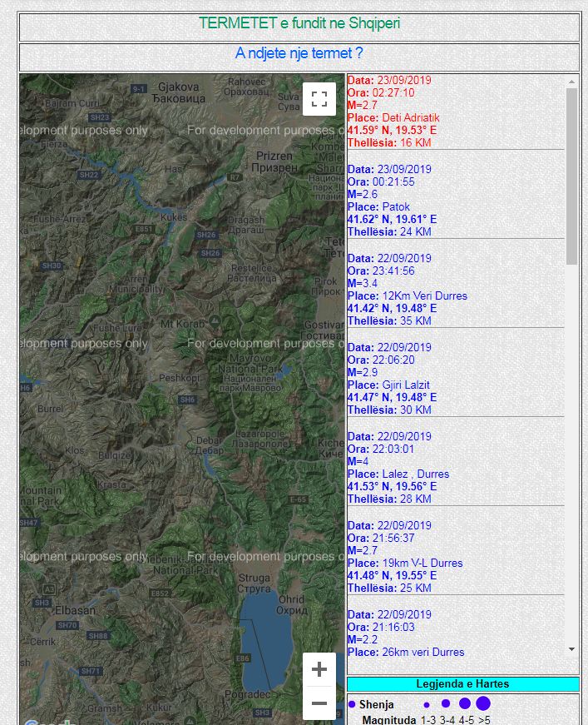
Task: Select the Patok M=2.6 earthquake entry
Action: tap(392, 201)
